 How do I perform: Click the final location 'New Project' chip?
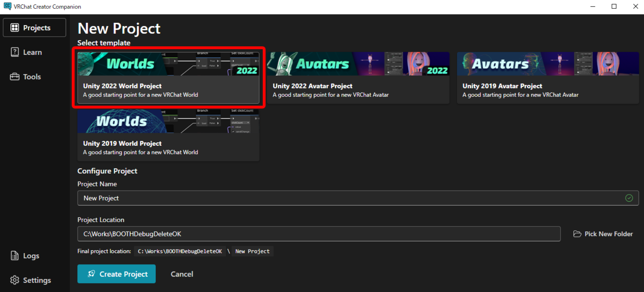pyautogui.click(x=253, y=251)
